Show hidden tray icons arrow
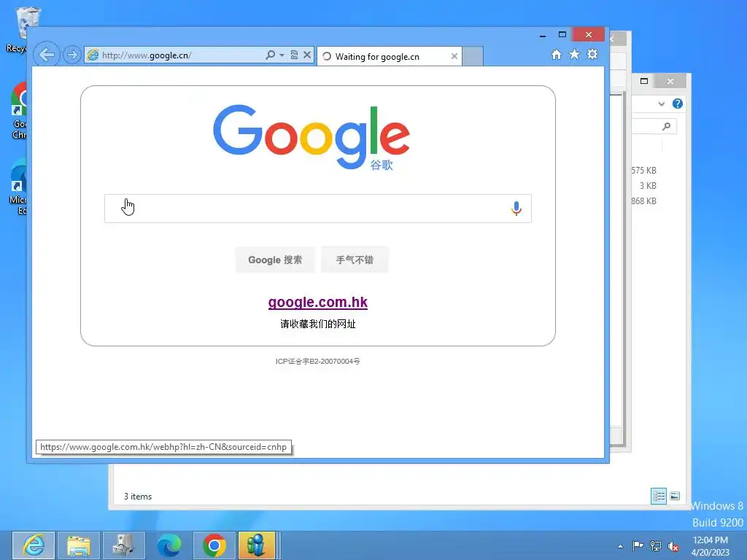The image size is (747, 560). [620, 546]
